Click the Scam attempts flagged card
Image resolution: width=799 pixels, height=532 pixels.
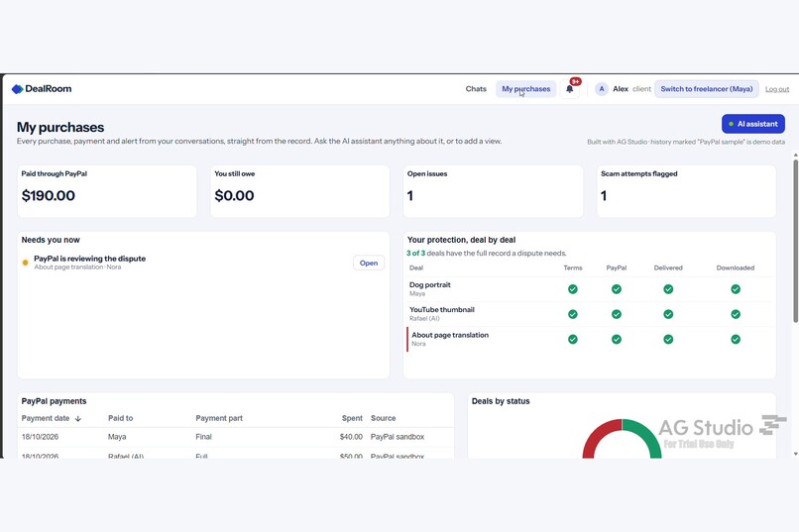pos(686,191)
